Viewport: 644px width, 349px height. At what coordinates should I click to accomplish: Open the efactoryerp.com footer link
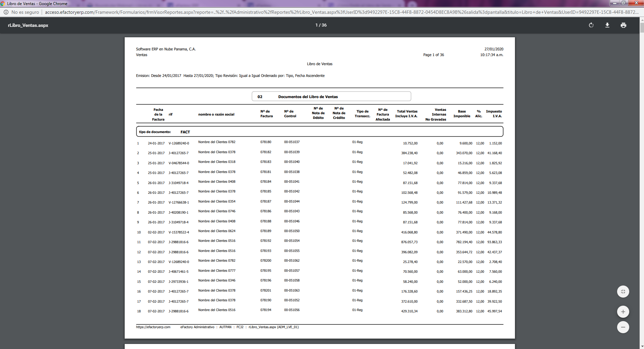tap(153, 327)
